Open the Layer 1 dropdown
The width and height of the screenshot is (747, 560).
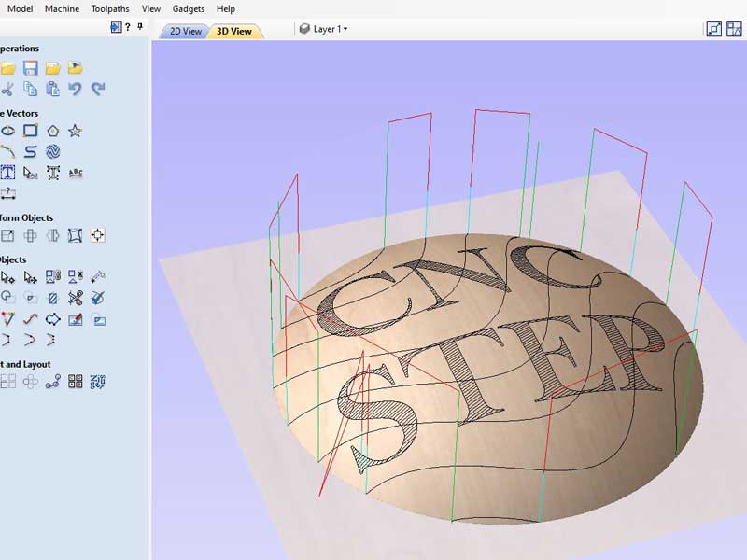click(x=324, y=30)
